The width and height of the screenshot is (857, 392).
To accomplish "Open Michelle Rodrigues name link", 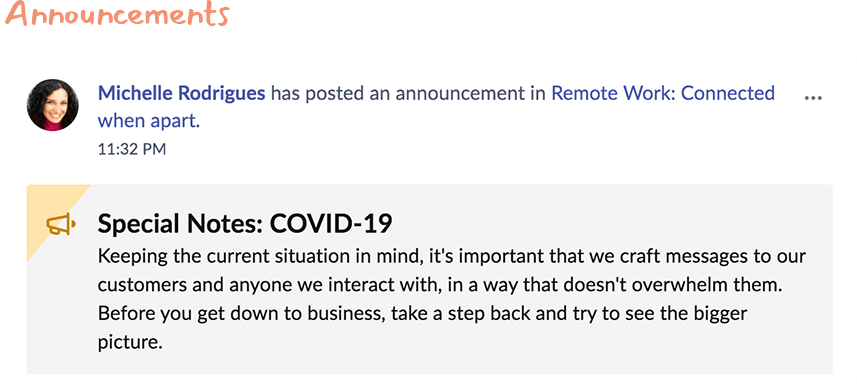I will [181, 93].
